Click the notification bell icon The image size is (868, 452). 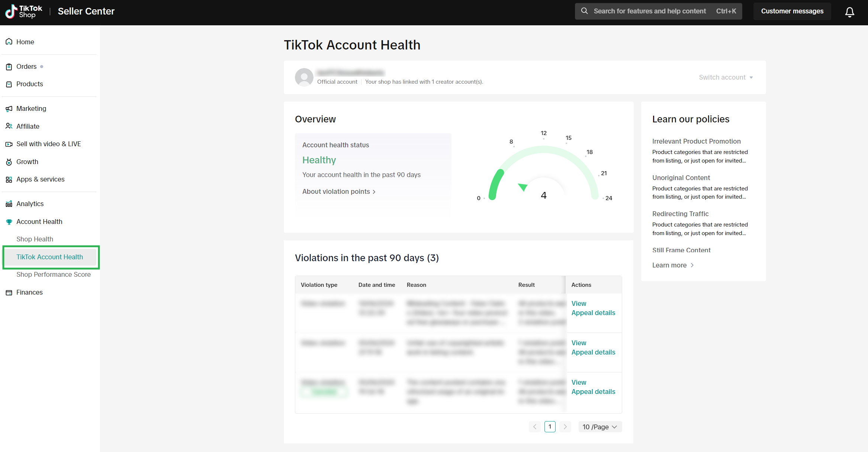pyautogui.click(x=849, y=12)
